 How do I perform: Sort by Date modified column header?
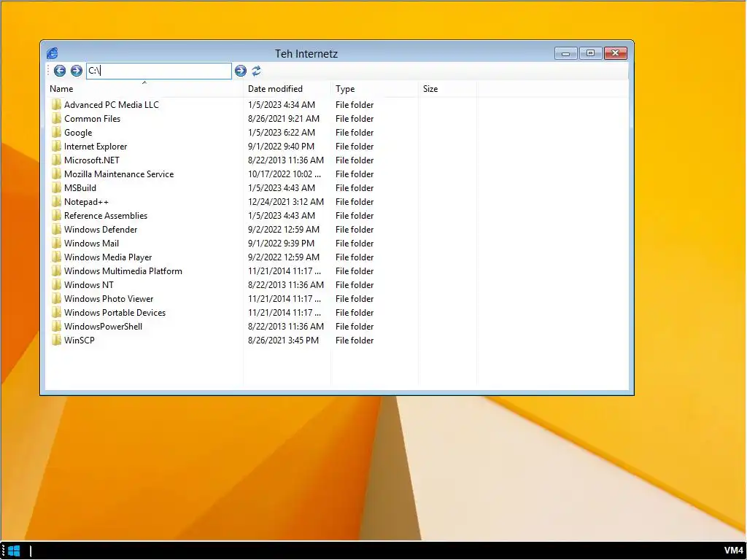point(287,88)
